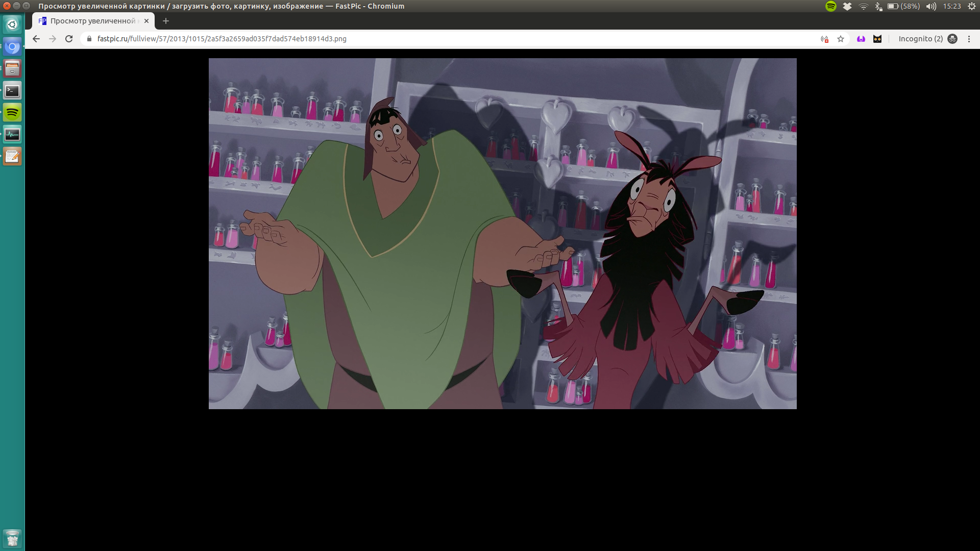Open the Chromium three-dot menu
Image resolution: width=980 pixels, height=551 pixels.
click(969, 39)
